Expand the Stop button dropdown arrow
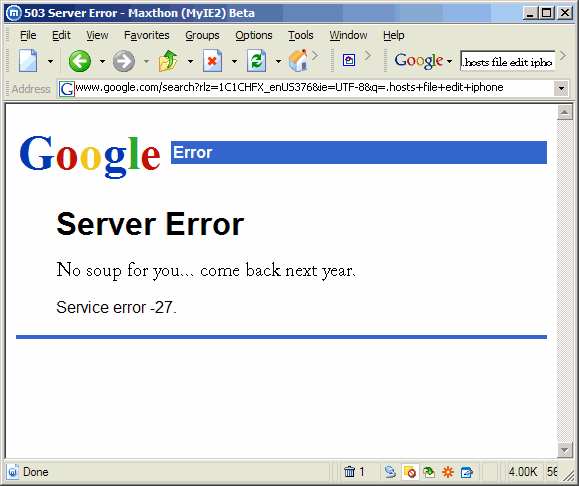 tap(234, 61)
